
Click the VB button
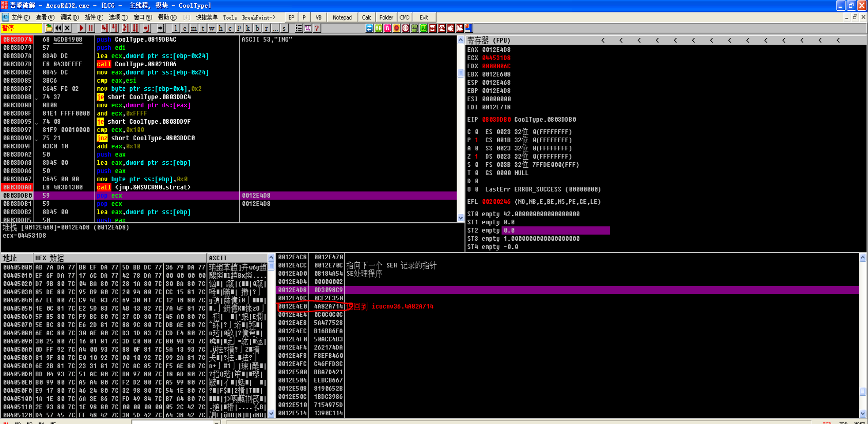(x=318, y=17)
